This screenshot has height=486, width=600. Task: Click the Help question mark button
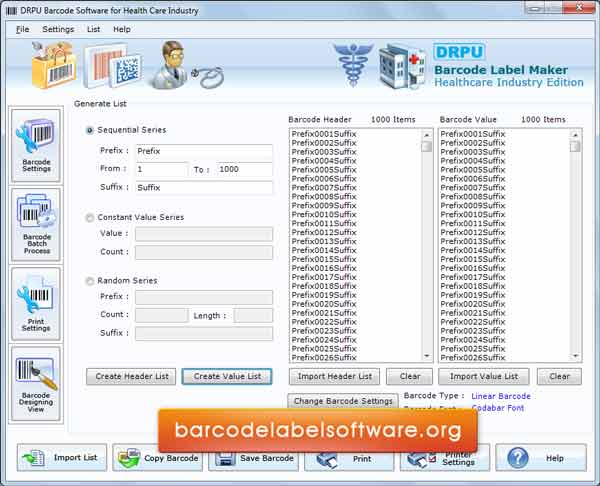coord(541,458)
